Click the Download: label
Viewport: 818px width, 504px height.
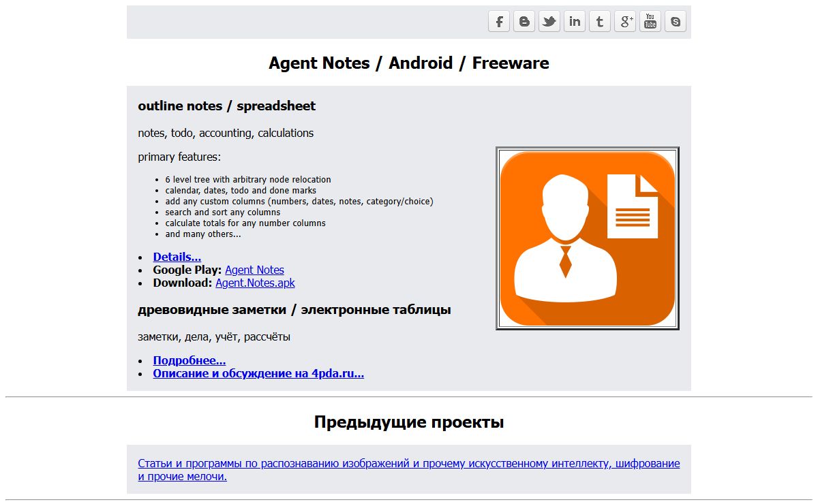183,283
